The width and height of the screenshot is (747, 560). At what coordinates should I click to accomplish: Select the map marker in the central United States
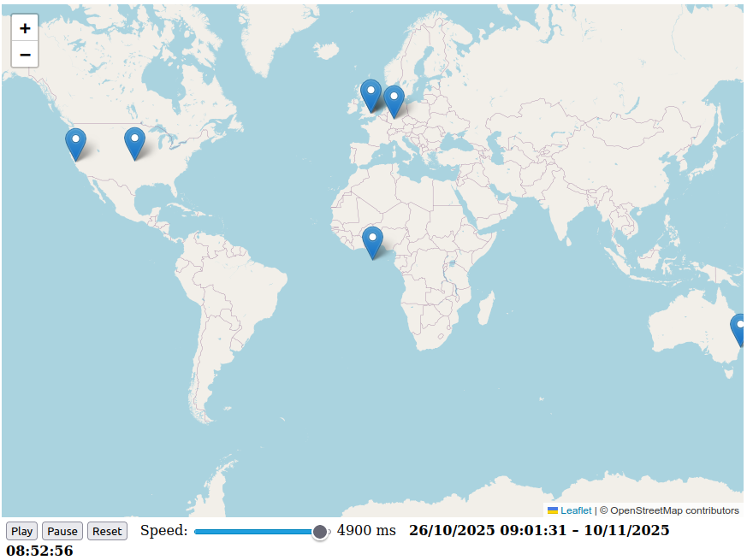[134, 143]
